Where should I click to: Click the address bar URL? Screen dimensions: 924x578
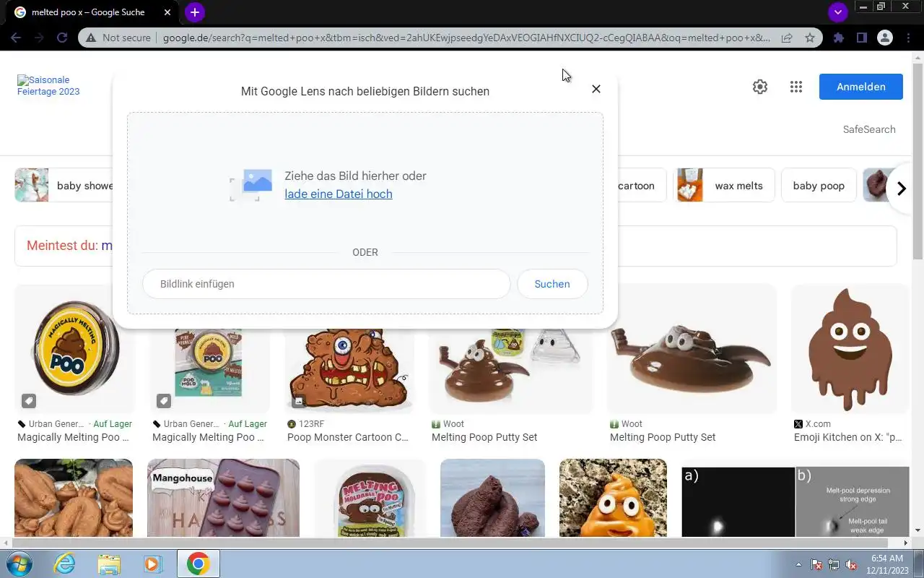click(466, 38)
